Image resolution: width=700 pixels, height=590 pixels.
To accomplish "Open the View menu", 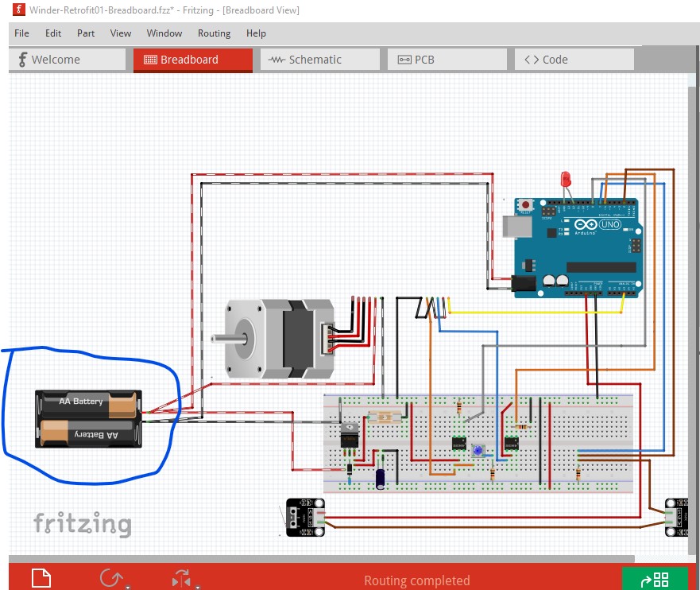I will (121, 33).
